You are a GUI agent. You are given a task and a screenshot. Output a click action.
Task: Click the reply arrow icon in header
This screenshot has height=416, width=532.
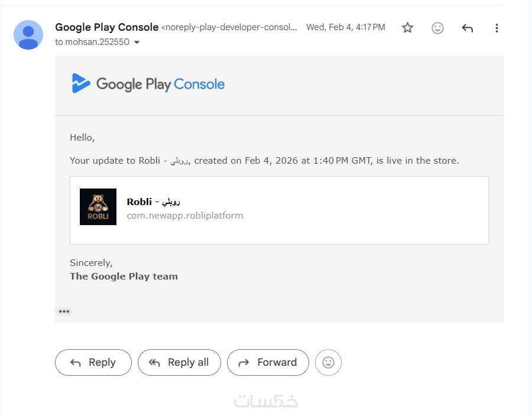coord(468,28)
